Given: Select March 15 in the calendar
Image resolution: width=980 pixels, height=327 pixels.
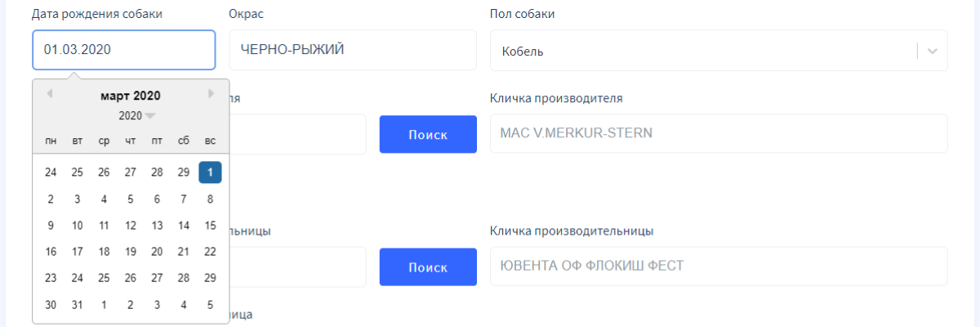Looking at the screenshot, I should coord(210,225).
